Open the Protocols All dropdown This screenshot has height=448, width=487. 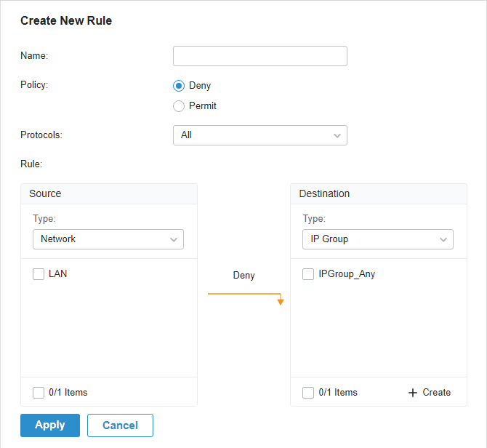click(260, 135)
